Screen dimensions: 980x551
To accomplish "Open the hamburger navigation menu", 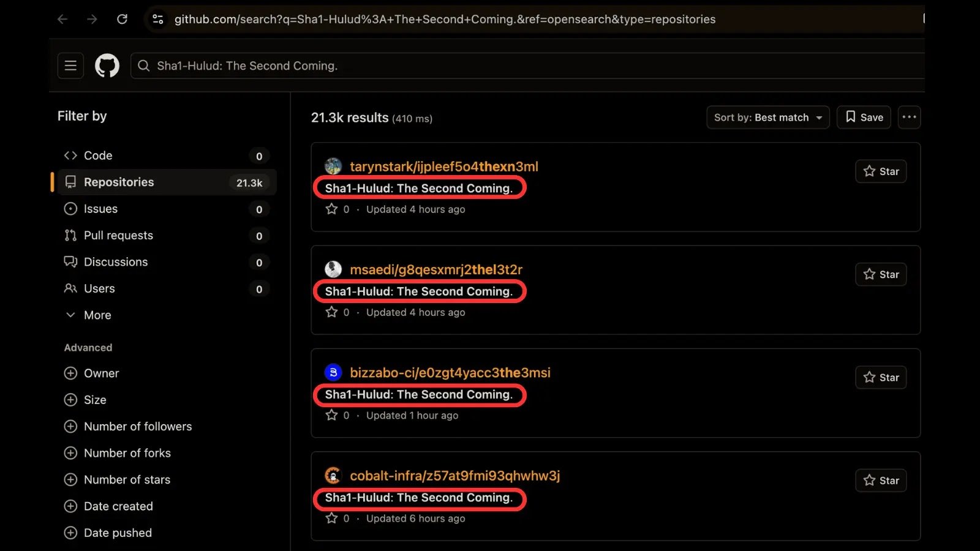I will tap(70, 66).
